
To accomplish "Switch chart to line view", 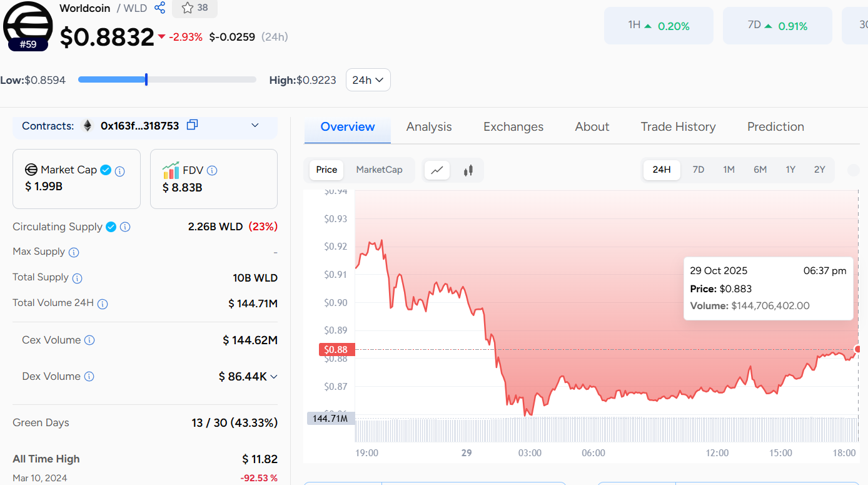I will 437,170.
